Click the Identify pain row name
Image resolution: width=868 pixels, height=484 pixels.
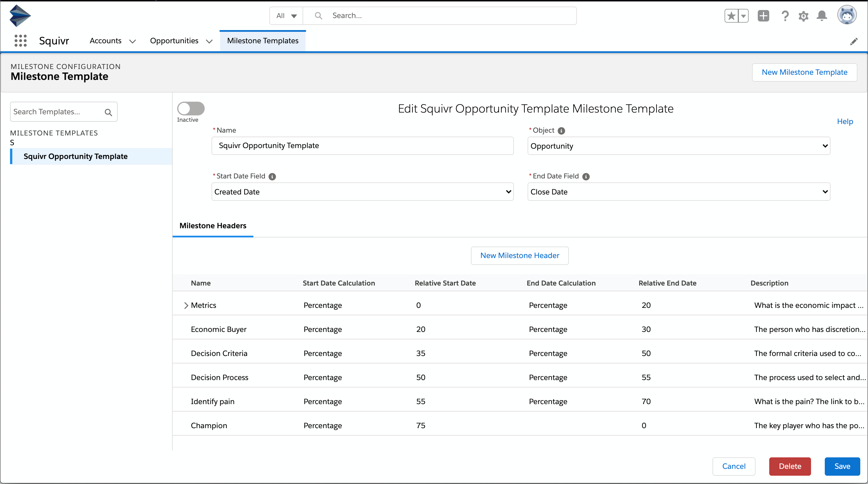coord(212,402)
